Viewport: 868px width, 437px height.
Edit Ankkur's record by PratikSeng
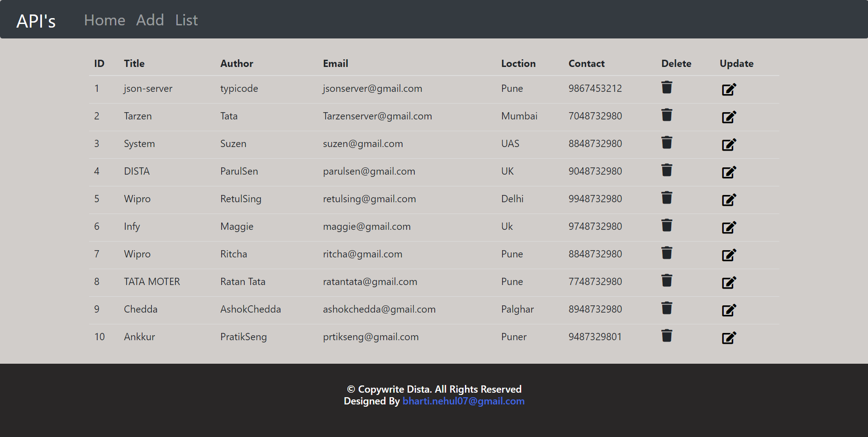tap(728, 338)
